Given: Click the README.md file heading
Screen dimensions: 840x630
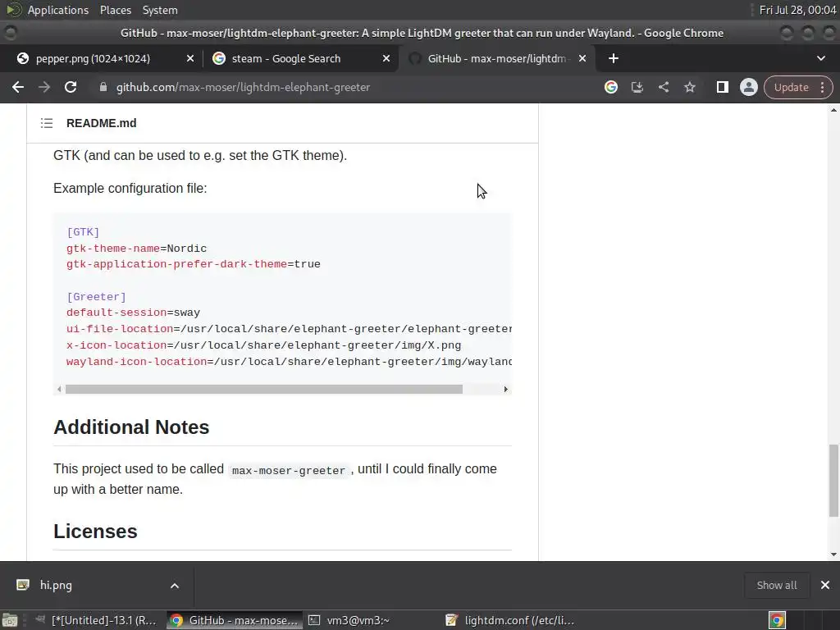Looking at the screenshot, I should (101, 123).
